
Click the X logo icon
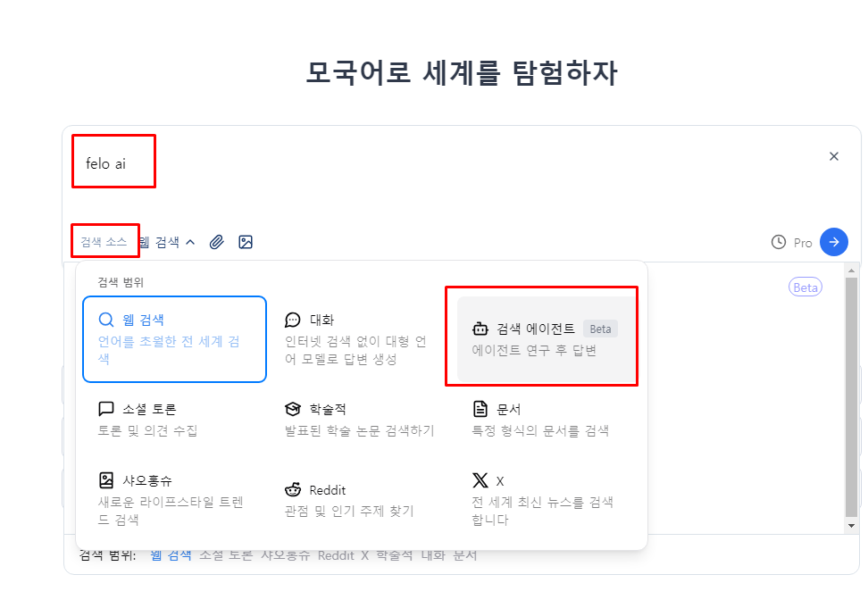[480, 479]
